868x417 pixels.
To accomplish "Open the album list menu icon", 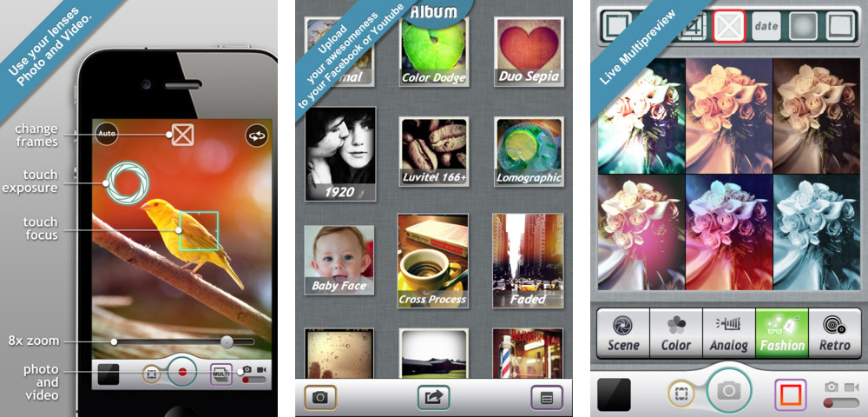I will click(x=546, y=397).
